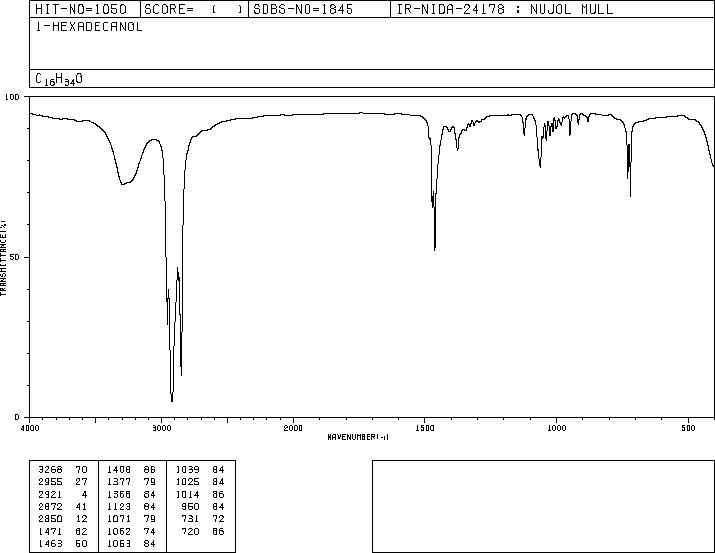This screenshot has width=715, height=553.
Task: Click the 1000 wavenumber axis label
Action: [x=556, y=428]
